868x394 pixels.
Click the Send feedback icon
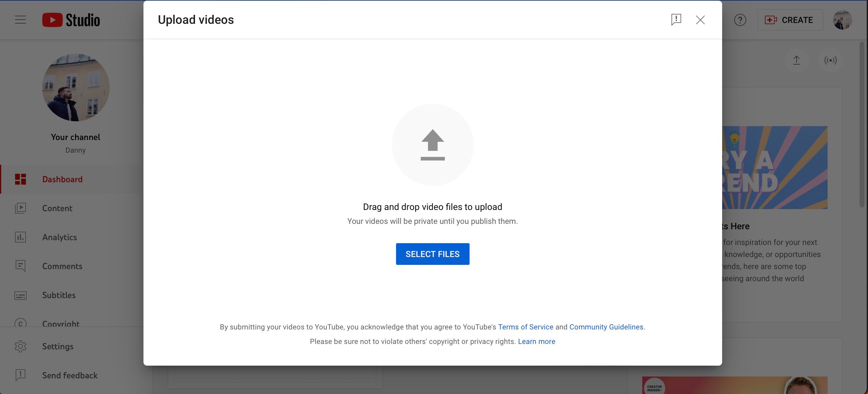(20, 375)
